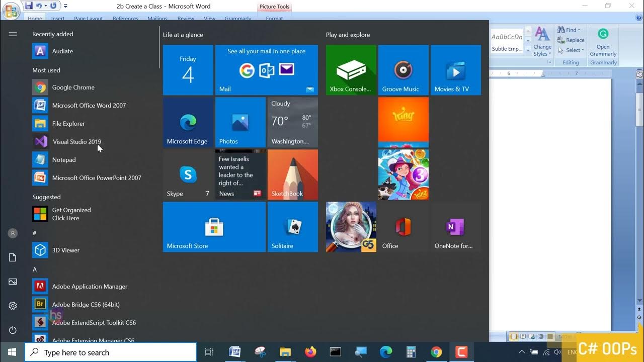Open the Solitaire tile

point(293,227)
